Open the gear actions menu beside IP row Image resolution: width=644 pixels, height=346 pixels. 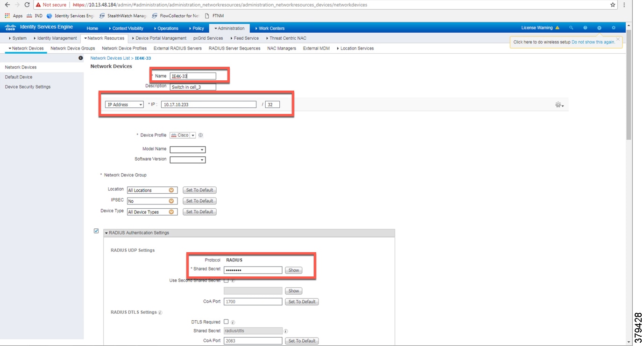pos(559,105)
